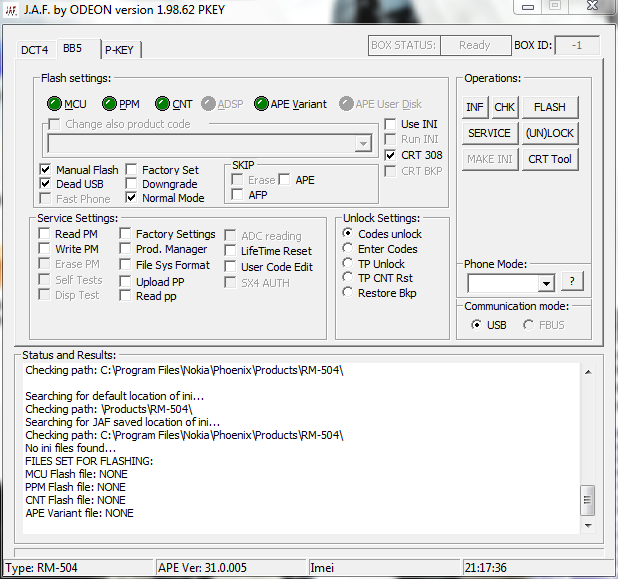618x579 pixels.
Task: Click the status log scroll down arrow
Action: pos(588,525)
